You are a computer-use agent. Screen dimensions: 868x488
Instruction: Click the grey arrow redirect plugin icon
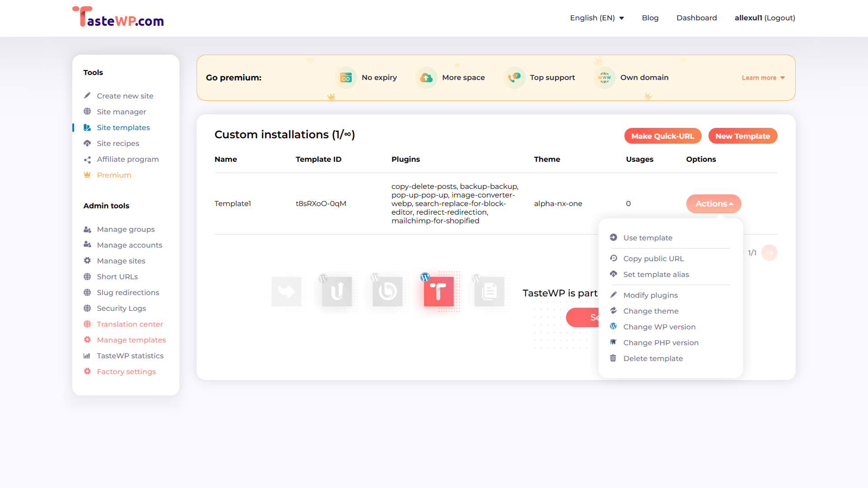(x=287, y=291)
